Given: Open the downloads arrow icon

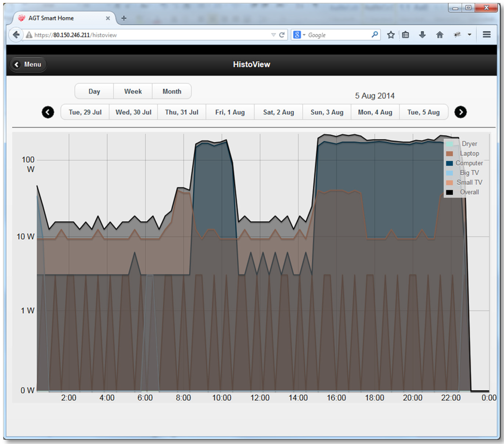Looking at the screenshot, I should coord(422,35).
